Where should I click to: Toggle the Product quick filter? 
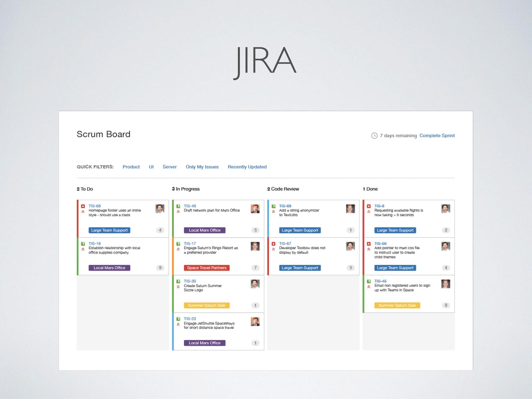[x=131, y=167]
